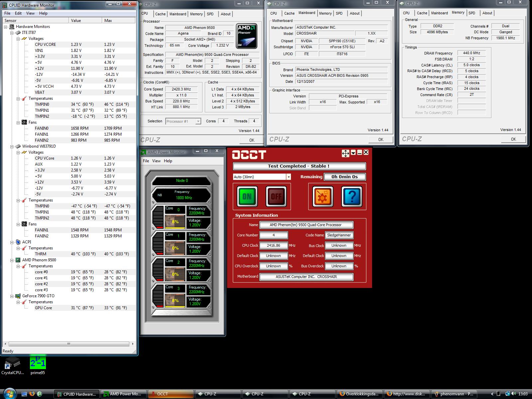The height and width of the screenshot is (399, 532).
Task: Click OK in the CPU-Z Memory window
Action: tap(513, 139)
